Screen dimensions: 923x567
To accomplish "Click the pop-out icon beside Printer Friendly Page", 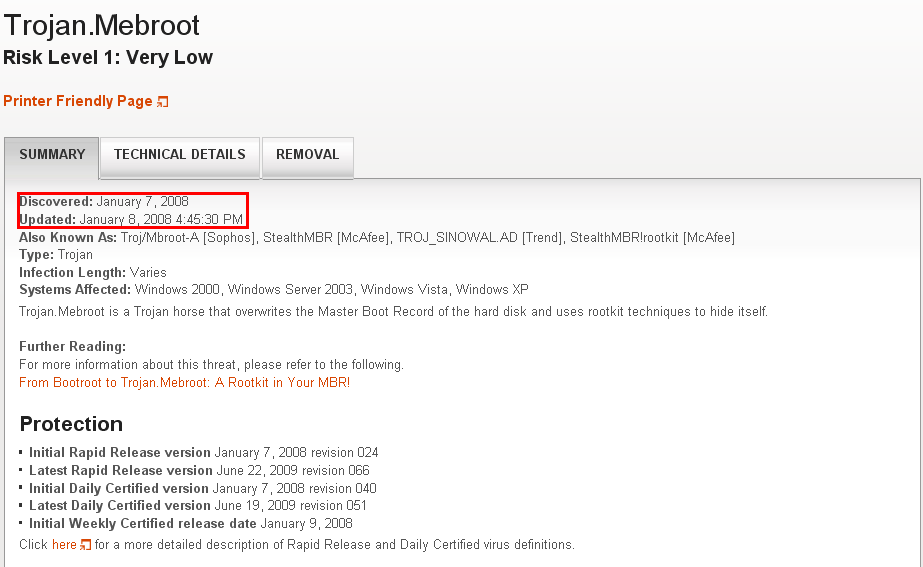I will [163, 102].
